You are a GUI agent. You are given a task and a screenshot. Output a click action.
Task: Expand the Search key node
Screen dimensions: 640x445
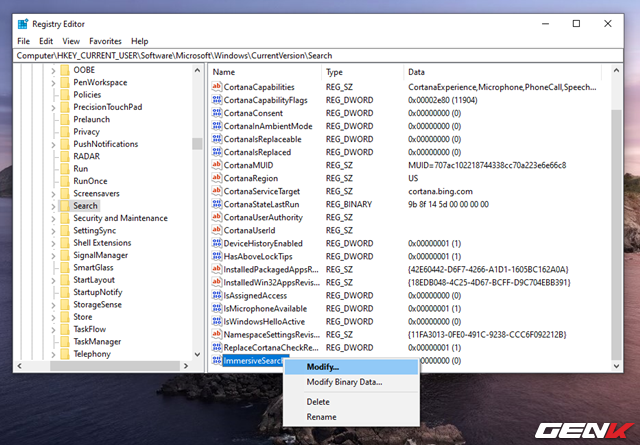pyautogui.click(x=53, y=207)
